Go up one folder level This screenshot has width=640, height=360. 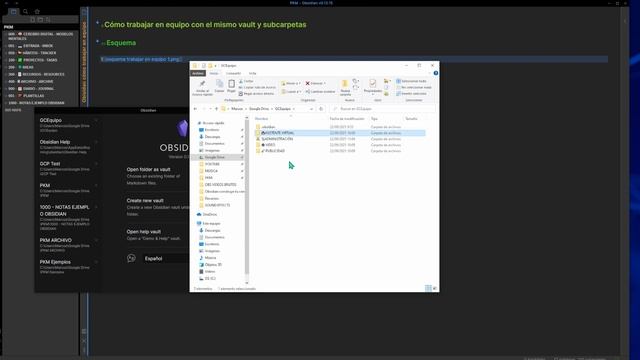[x=216, y=109]
